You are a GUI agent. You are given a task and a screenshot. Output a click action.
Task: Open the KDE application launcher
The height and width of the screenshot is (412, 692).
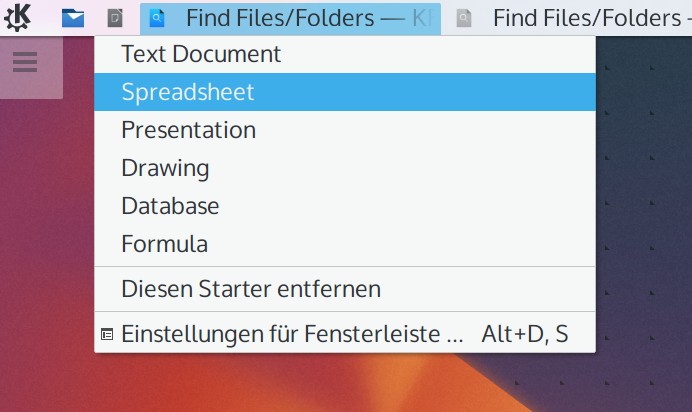[x=18, y=18]
